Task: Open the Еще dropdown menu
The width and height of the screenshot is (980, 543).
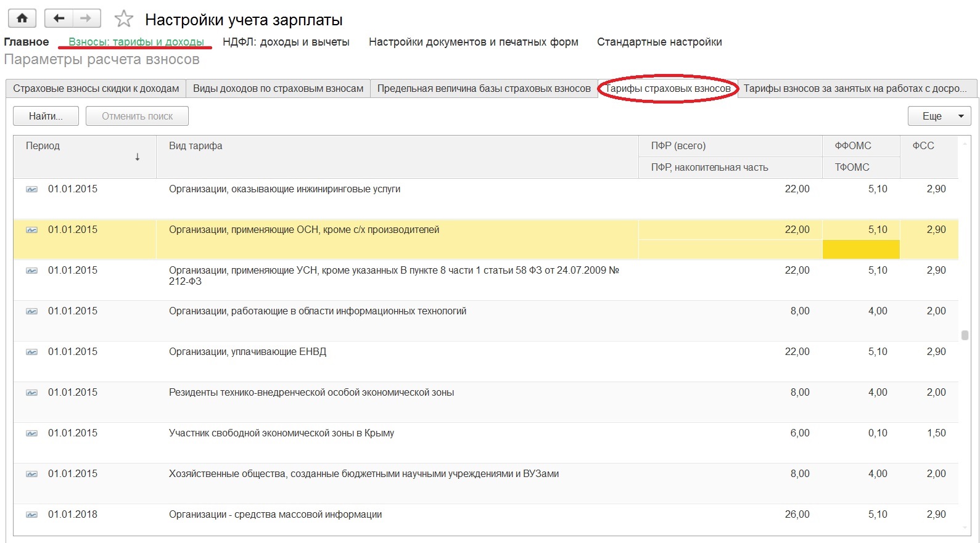Action: pos(939,116)
